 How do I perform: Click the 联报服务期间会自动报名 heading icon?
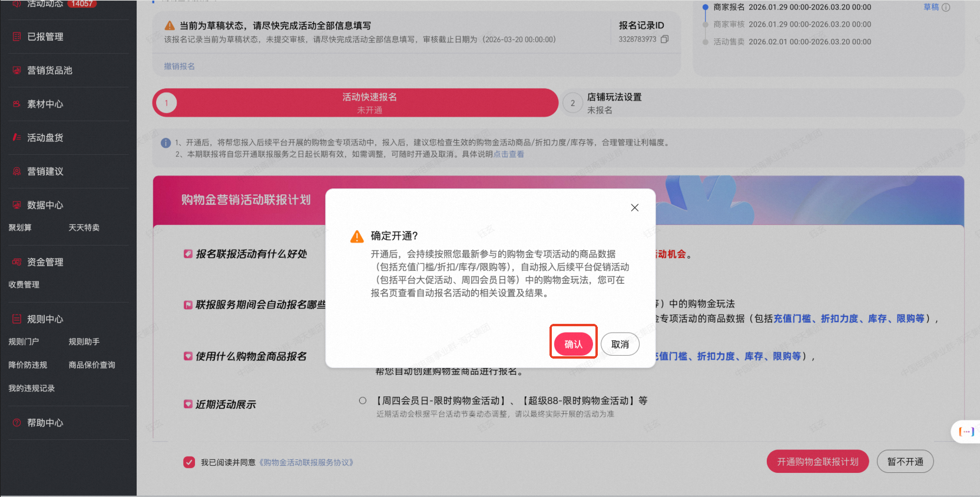188,304
